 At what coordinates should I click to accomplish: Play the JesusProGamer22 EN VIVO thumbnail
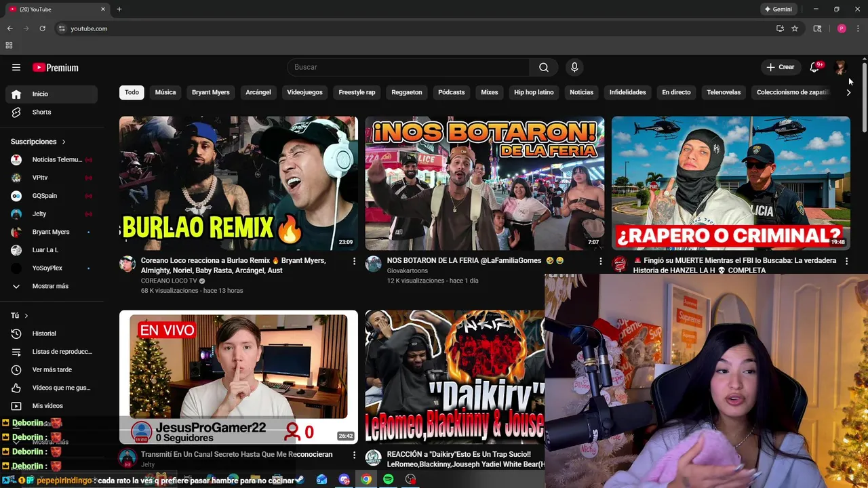click(x=239, y=377)
